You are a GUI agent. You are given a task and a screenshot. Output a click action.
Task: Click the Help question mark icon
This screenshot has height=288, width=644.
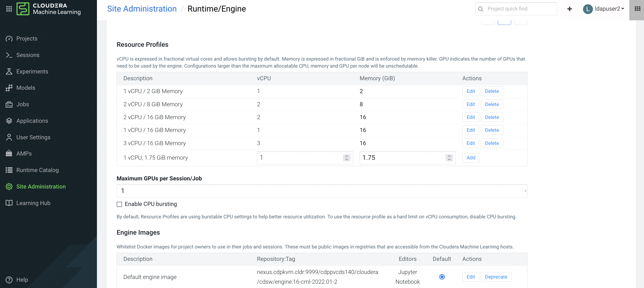pos(9,279)
